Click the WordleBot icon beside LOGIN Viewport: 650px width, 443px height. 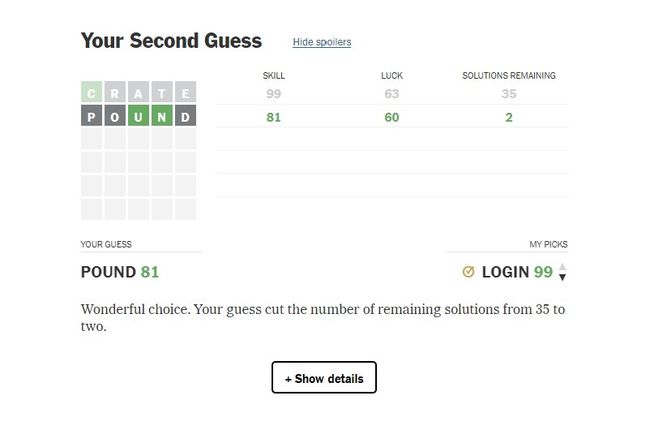[x=468, y=272]
